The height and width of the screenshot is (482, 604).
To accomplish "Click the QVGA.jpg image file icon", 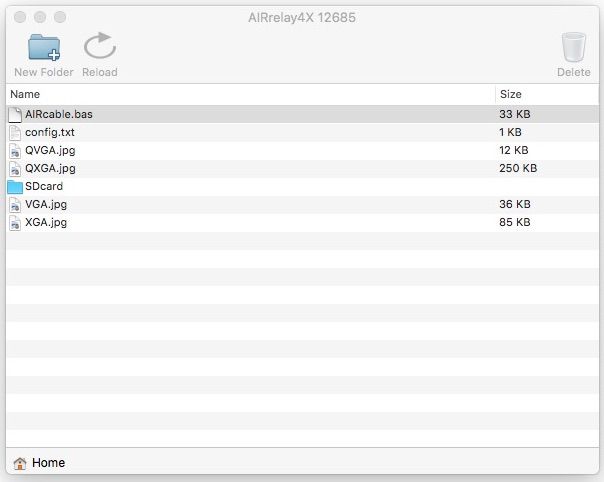I will 15,151.
